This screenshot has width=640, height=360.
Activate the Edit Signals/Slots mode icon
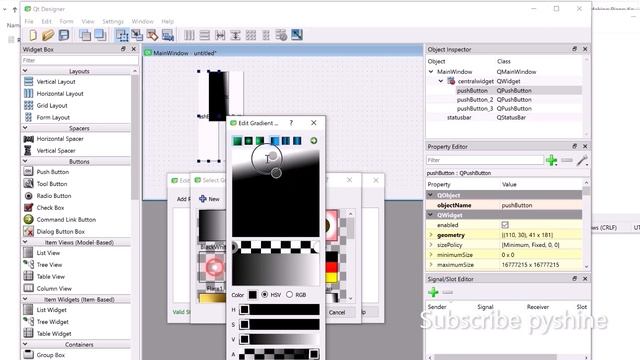[x=137, y=36]
